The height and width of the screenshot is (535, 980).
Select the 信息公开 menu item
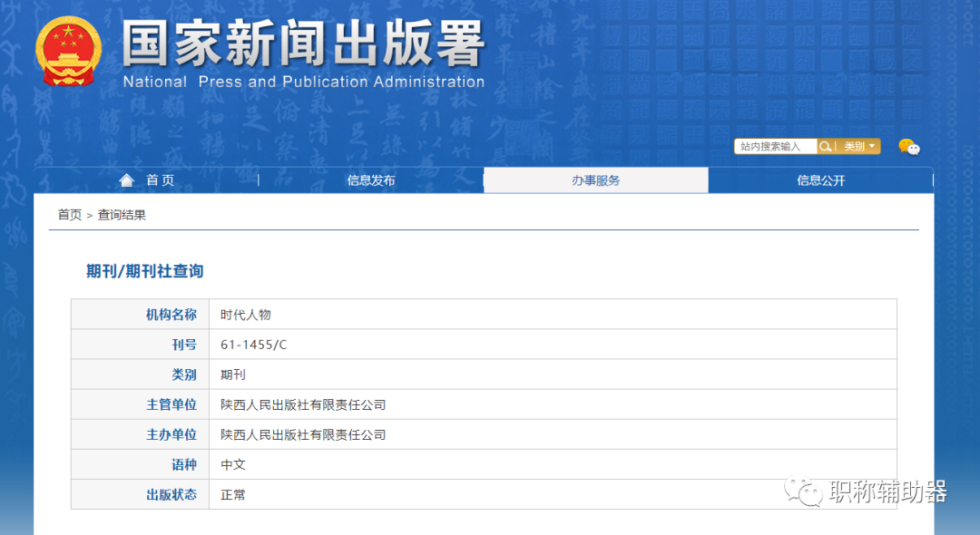(820, 180)
